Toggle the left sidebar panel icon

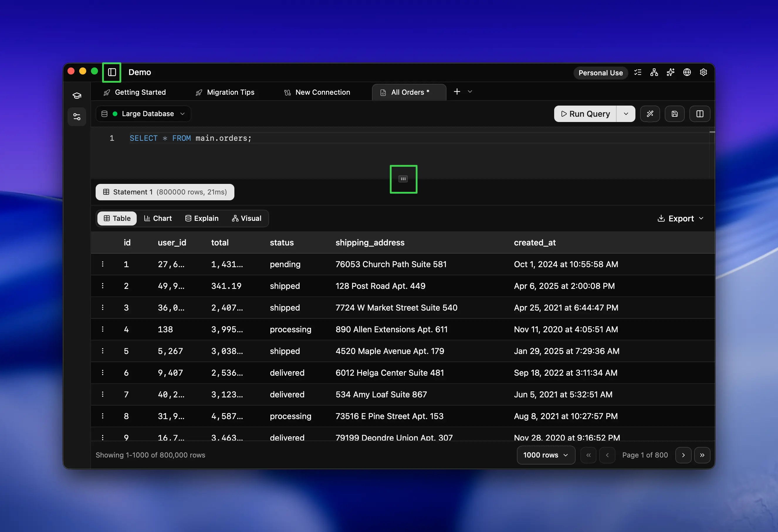112,72
